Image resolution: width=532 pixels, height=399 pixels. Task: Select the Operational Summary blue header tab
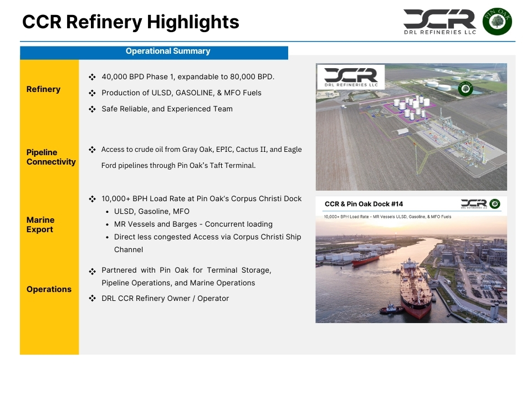[167, 51]
